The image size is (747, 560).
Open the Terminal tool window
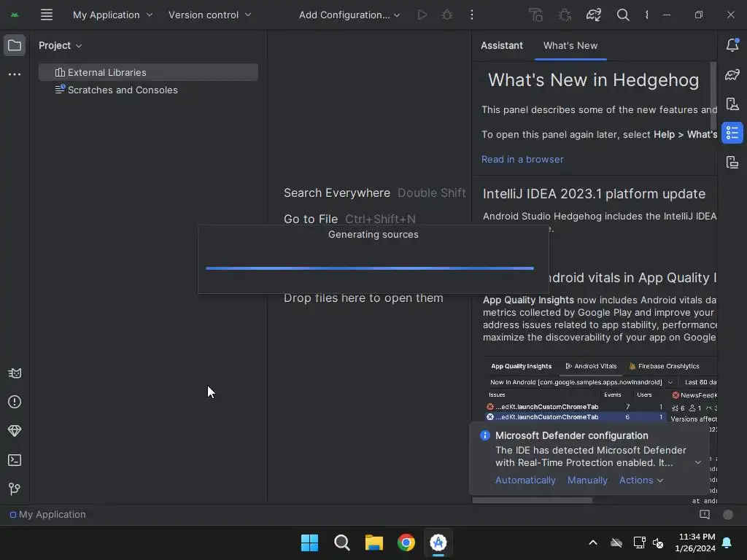(15, 460)
